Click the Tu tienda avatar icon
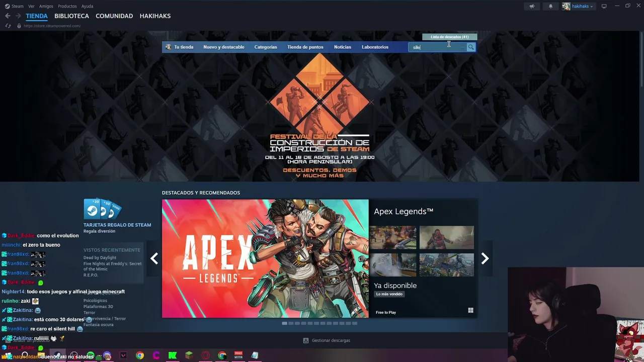The image size is (644, 362). [169, 47]
